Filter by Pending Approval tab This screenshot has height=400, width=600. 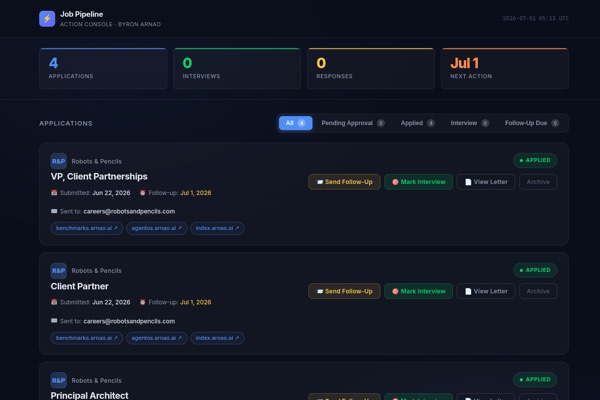(x=353, y=123)
